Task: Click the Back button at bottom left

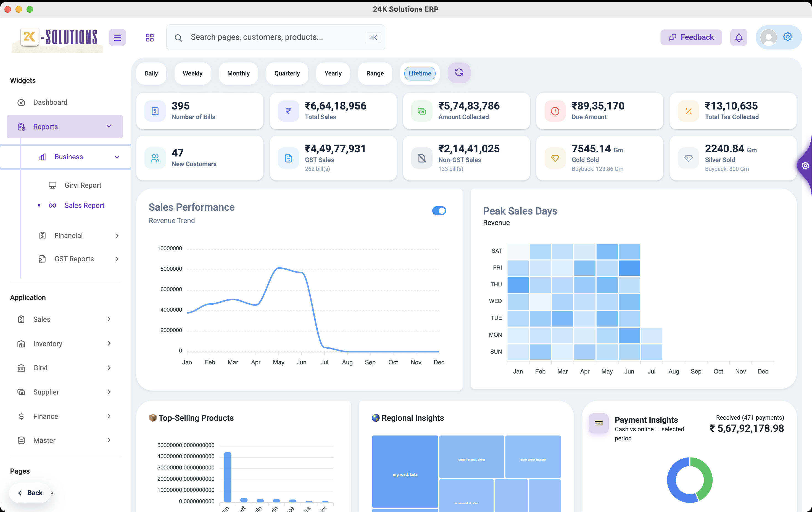Action: (30, 493)
